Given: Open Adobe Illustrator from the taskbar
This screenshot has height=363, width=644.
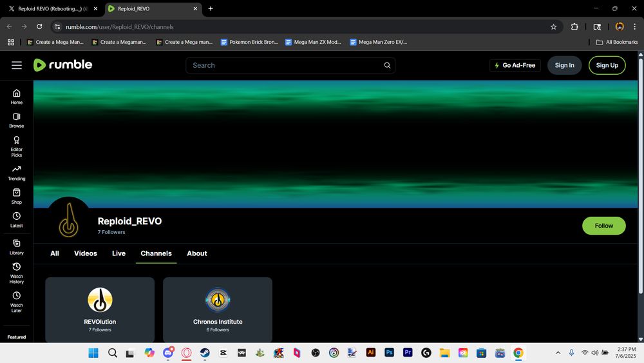Looking at the screenshot, I should click(x=370, y=353).
